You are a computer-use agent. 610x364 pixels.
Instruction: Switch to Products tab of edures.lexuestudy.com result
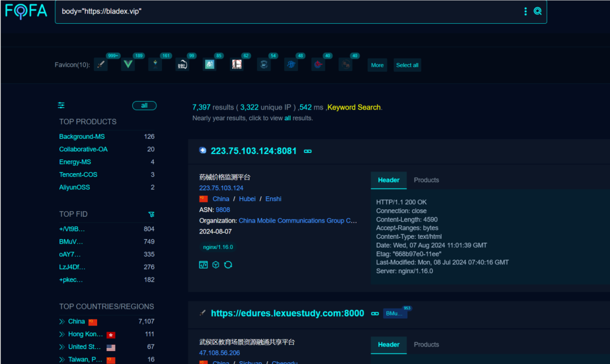point(426,345)
